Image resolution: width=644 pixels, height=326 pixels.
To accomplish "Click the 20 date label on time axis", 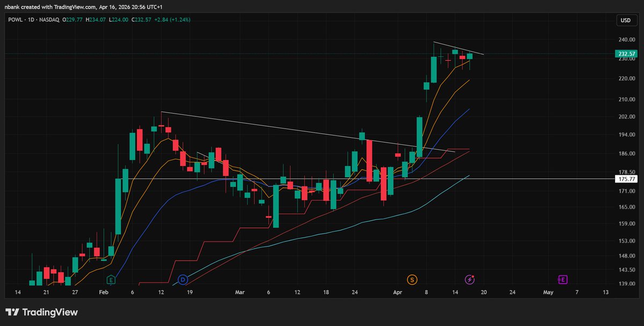I will pyautogui.click(x=484, y=293).
